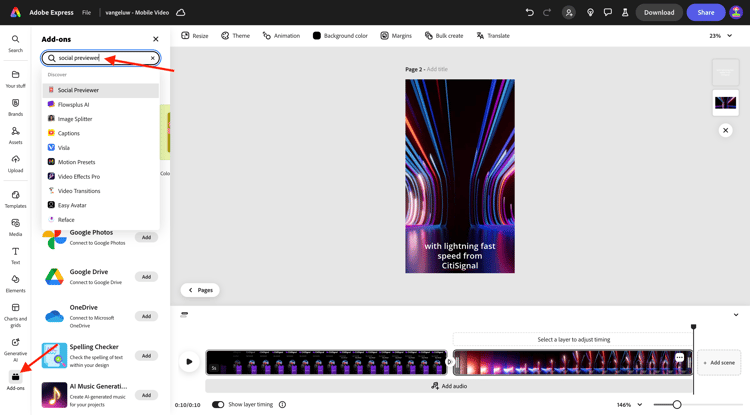Click the Pages button

[x=200, y=290]
